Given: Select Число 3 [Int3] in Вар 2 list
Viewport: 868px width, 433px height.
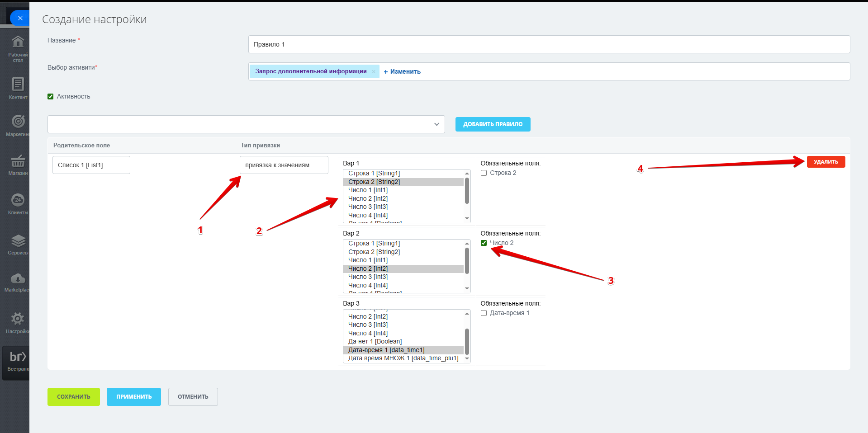Looking at the screenshot, I should tap(368, 277).
